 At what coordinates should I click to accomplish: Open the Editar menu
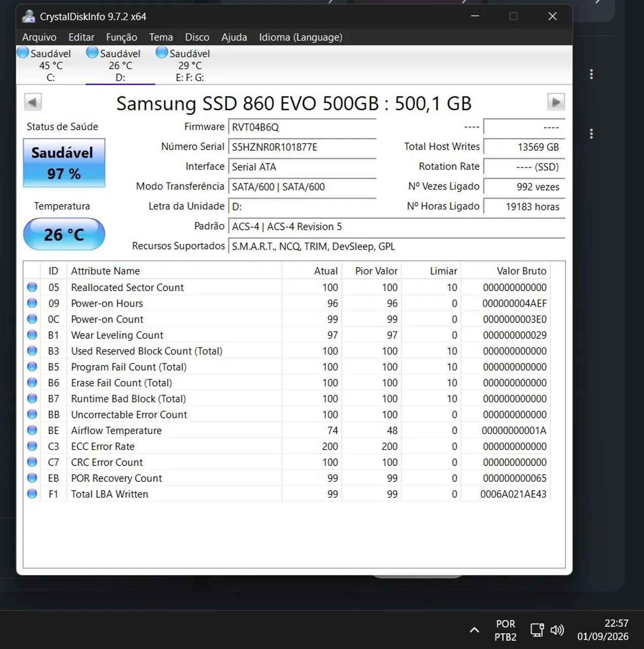(x=81, y=37)
